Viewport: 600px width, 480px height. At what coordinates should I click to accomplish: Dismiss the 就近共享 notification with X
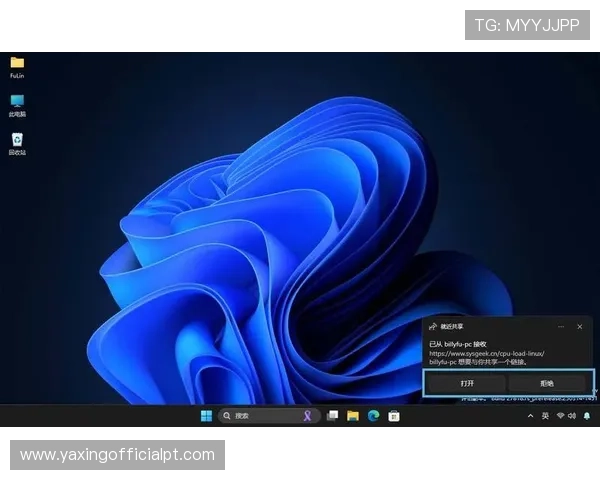[580, 326]
